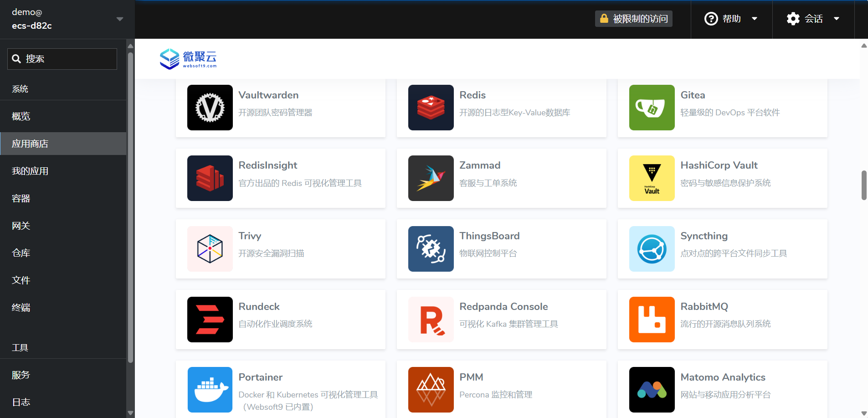Click sidebar scrollbar down arrow
Image resolution: width=868 pixels, height=418 pixels.
click(x=131, y=413)
